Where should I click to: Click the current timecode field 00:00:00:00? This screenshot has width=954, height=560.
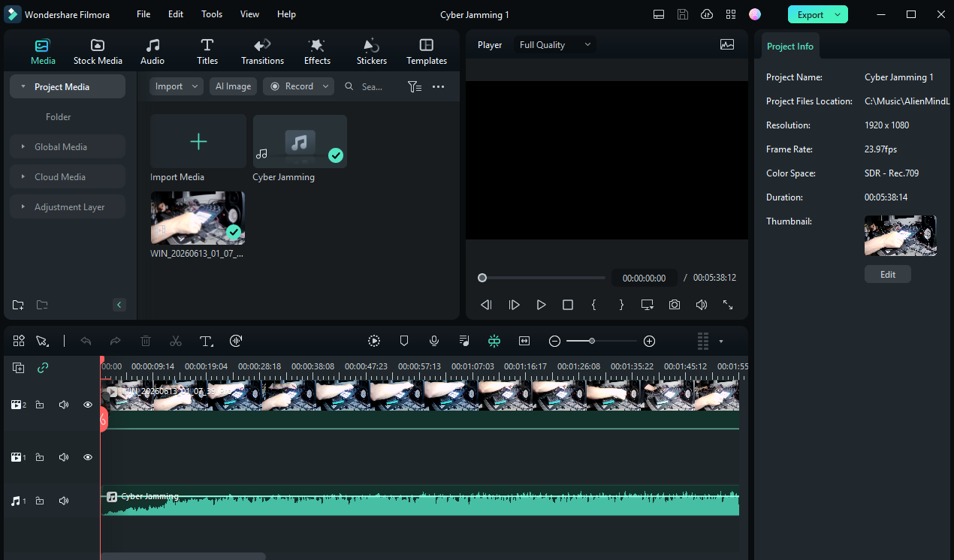tap(645, 278)
